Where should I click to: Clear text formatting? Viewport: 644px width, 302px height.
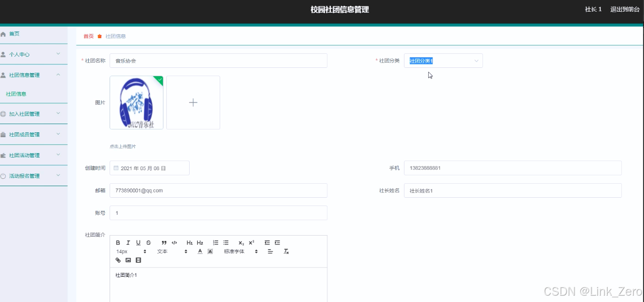pos(286,252)
